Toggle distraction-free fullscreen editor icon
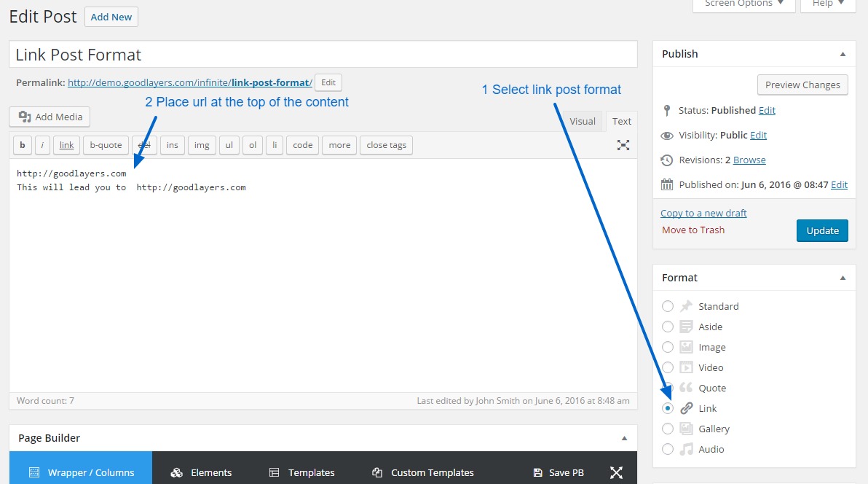Screen dimensions: 868x484 (623, 145)
